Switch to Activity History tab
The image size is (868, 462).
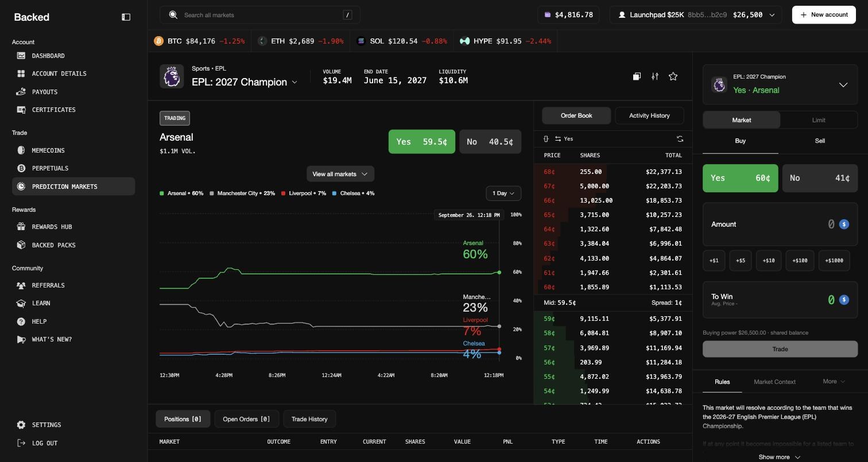[x=649, y=115]
